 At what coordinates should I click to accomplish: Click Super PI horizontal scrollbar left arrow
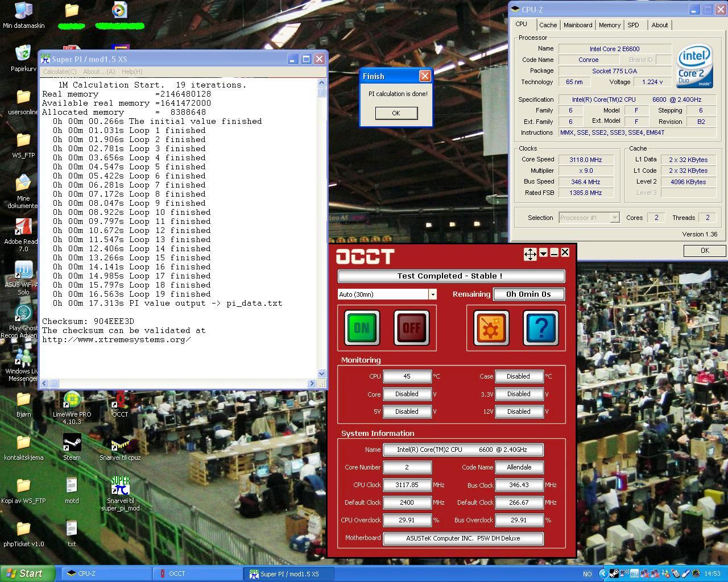[x=45, y=384]
